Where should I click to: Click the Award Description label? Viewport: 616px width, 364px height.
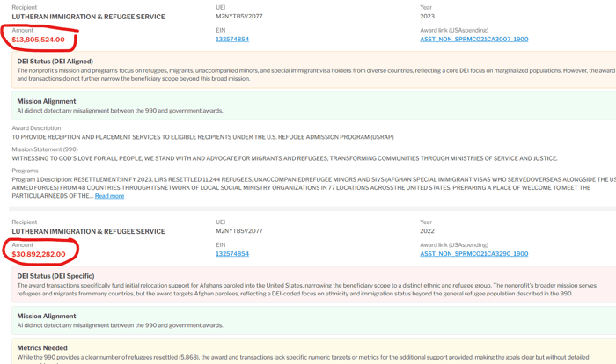35,128
